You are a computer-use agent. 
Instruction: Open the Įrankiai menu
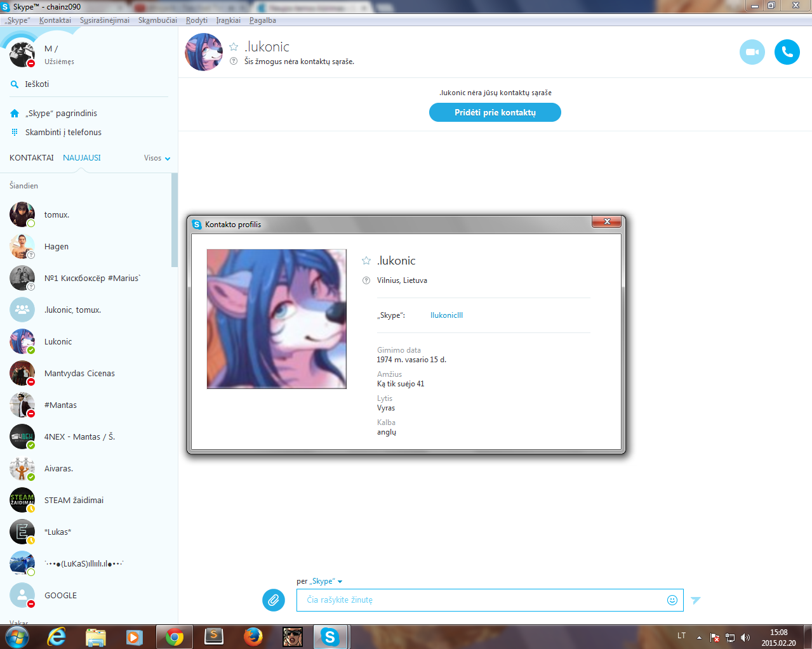click(229, 20)
